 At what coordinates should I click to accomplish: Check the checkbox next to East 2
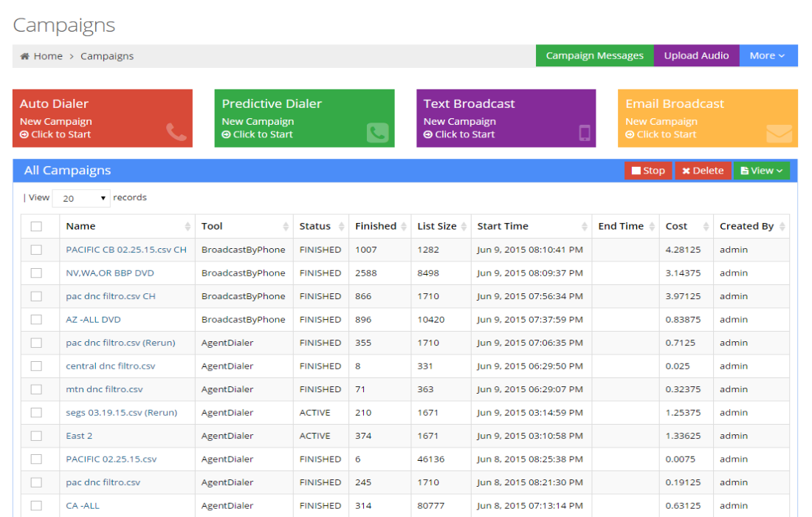click(38, 436)
